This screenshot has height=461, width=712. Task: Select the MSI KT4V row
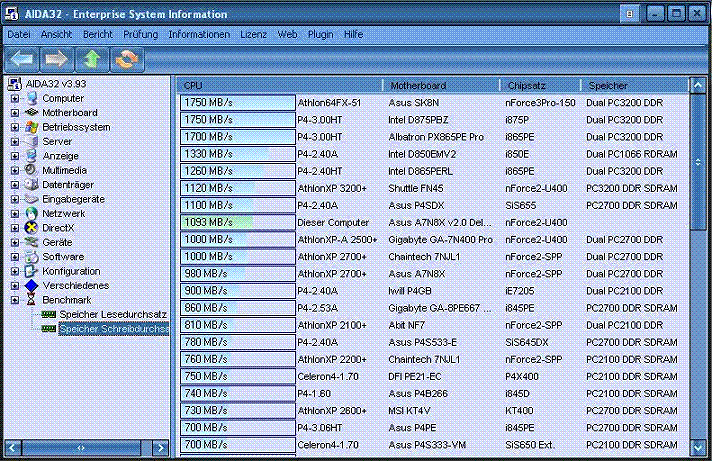pos(433,411)
